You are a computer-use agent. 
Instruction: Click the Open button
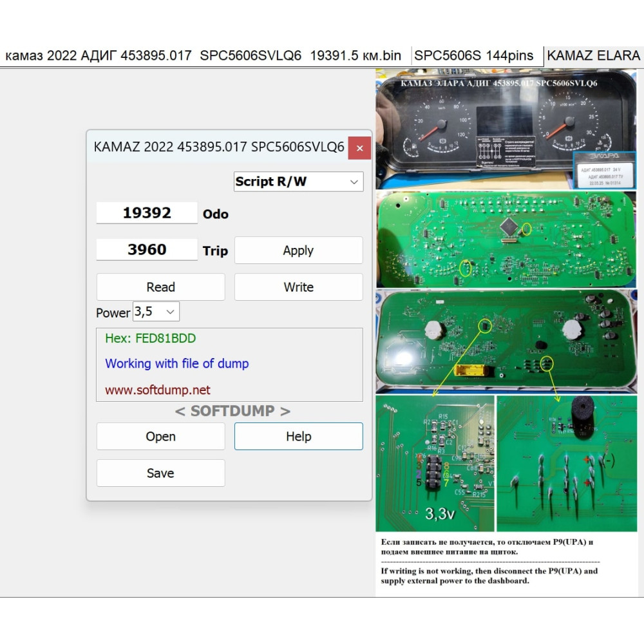pyautogui.click(x=160, y=436)
